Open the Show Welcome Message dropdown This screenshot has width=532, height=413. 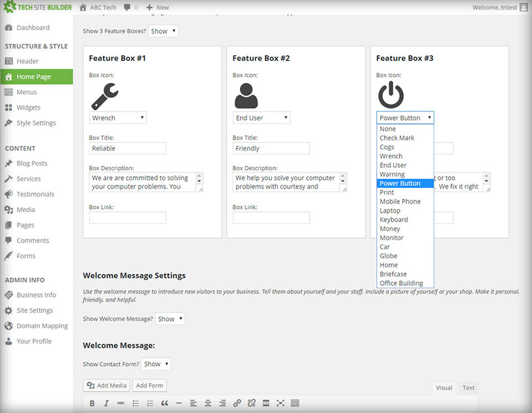point(169,318)
